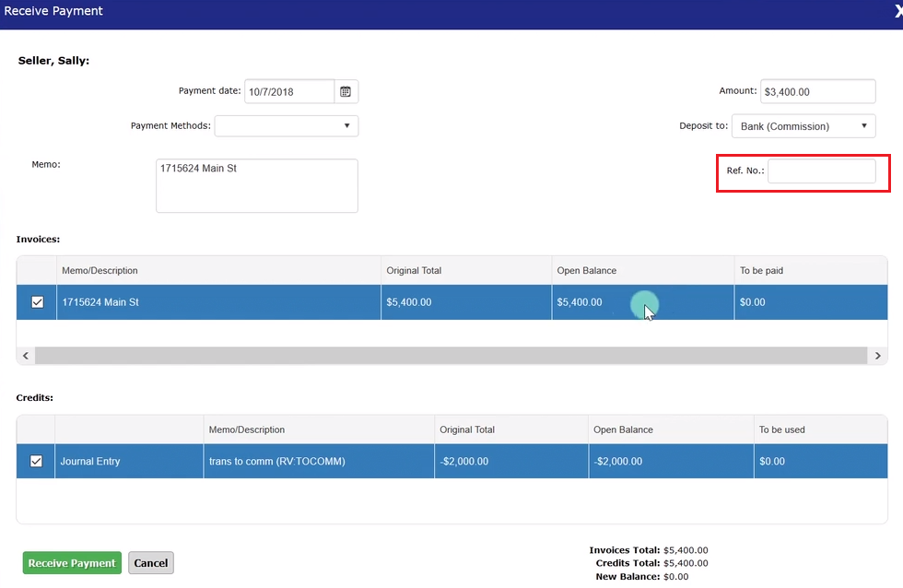Image resolution: width=903 pixels, height=588 pixels.
Task: Click inside the Memo text box
Action: point(256,185)
